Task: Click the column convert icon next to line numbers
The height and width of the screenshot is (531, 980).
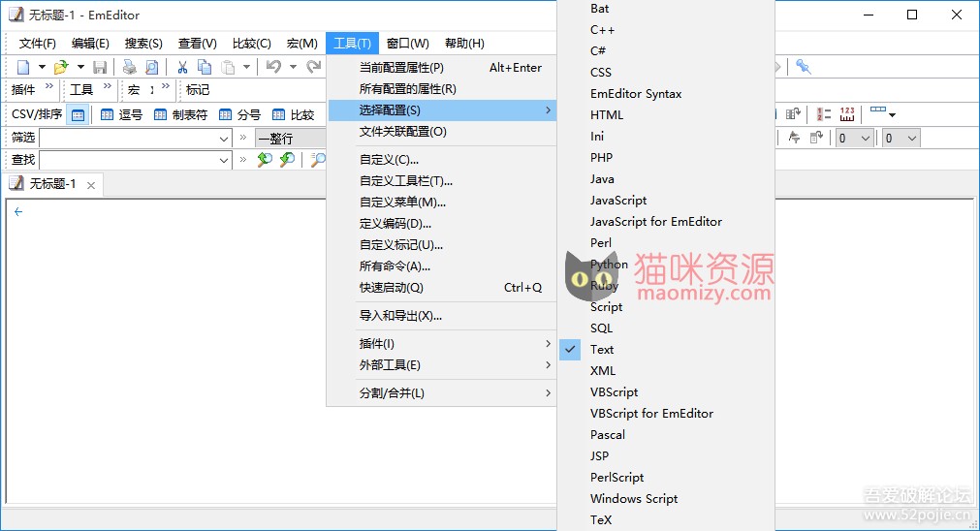Action: point(793,114)
